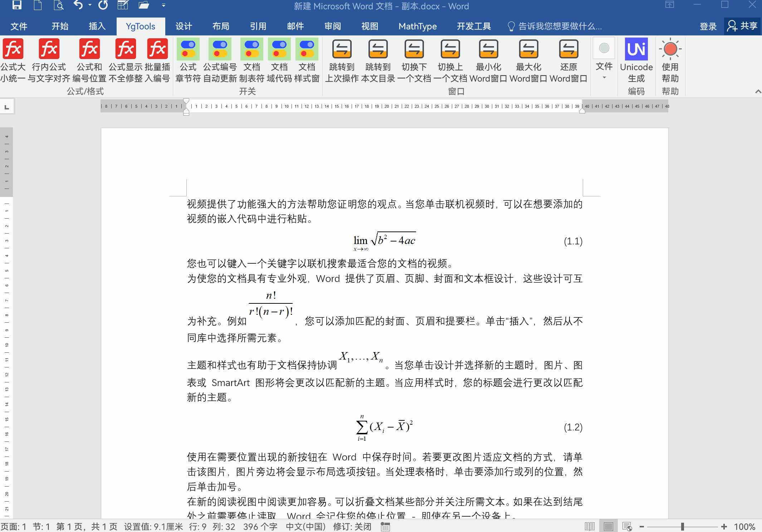Click 切换下一个文档 icon
The image size is (762, 532).
[414, 49]
